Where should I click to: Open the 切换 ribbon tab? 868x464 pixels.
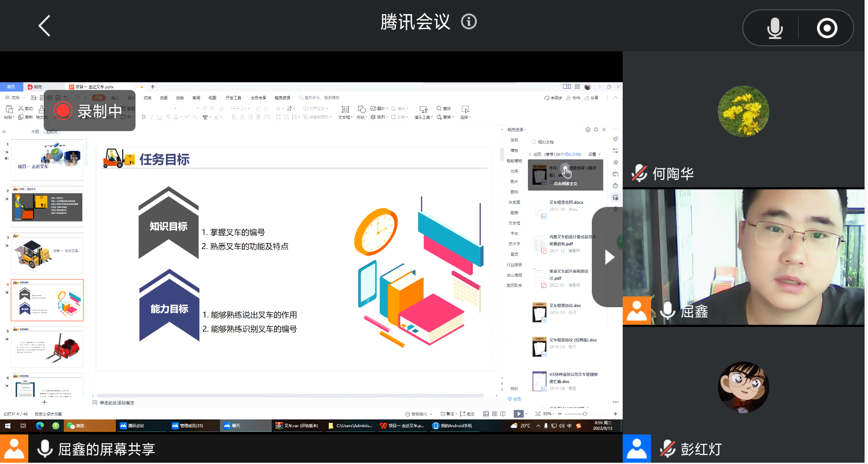pos(148,98)
